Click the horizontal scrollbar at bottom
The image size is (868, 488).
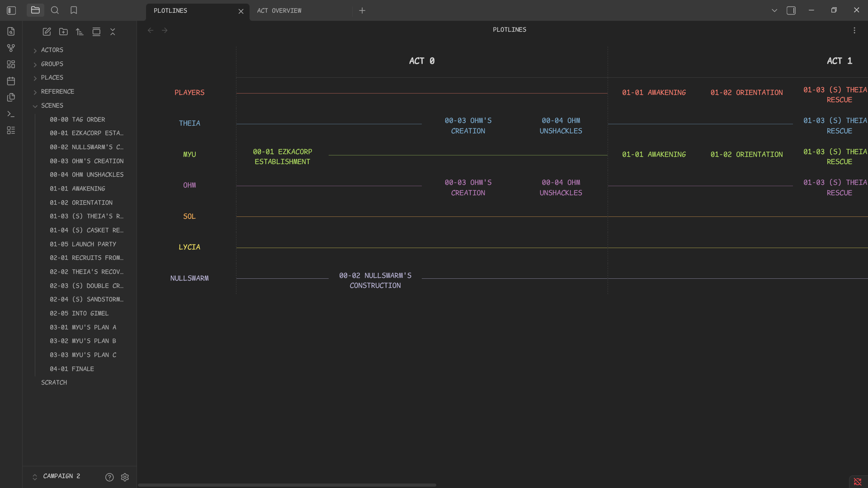pyautogui.click(x=287, y=485)
